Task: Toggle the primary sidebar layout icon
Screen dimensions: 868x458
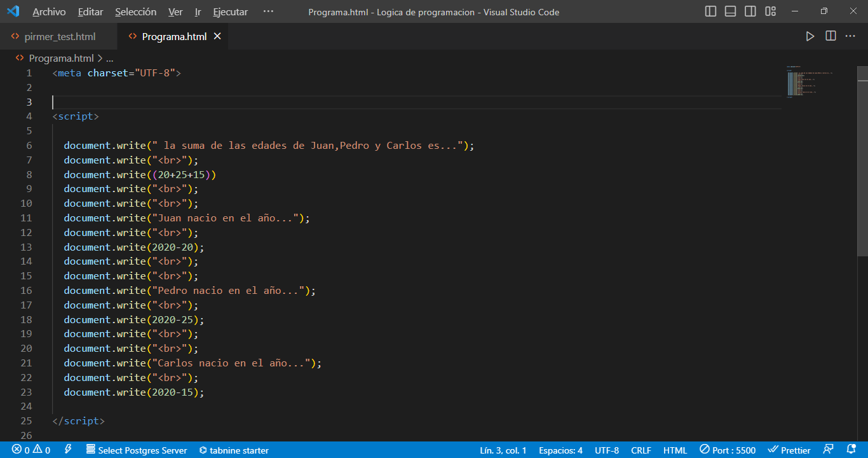Action: [711, 11]
